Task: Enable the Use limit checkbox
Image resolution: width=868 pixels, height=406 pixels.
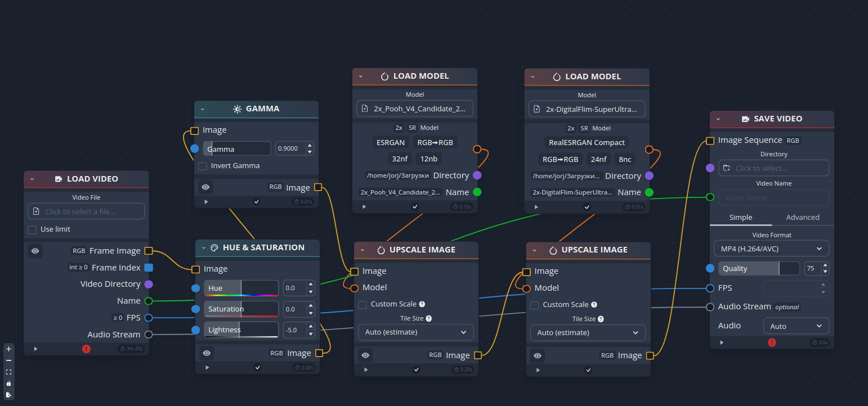Action: point(32,229)
